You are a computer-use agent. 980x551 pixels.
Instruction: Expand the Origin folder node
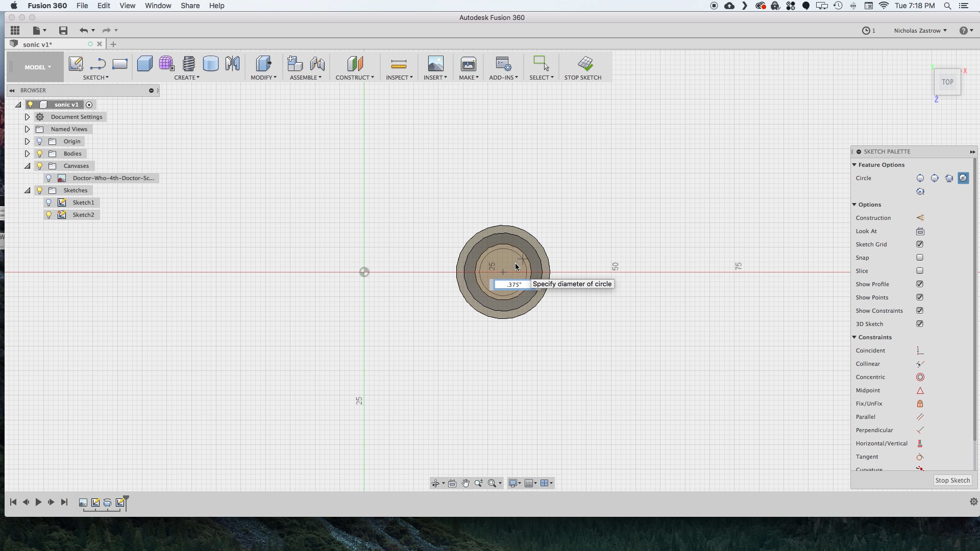coord(27,141)
